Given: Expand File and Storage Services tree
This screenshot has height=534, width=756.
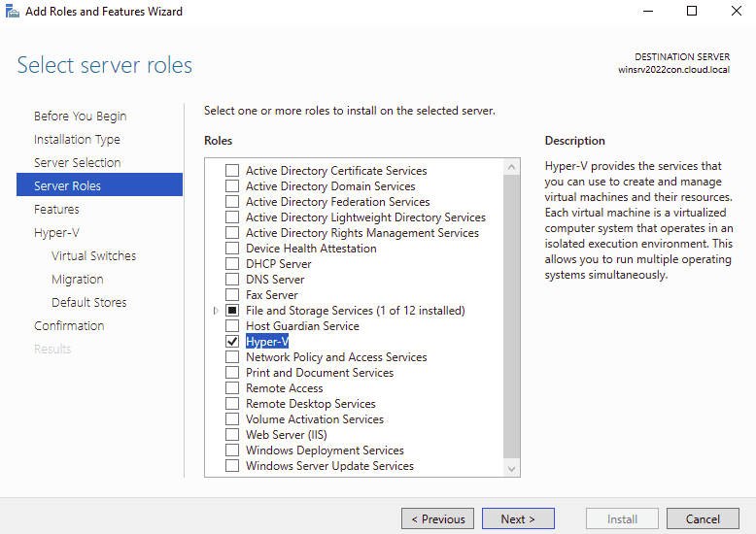Looking at the screenshot, I should pyautogui.click(x=216, y=311).
